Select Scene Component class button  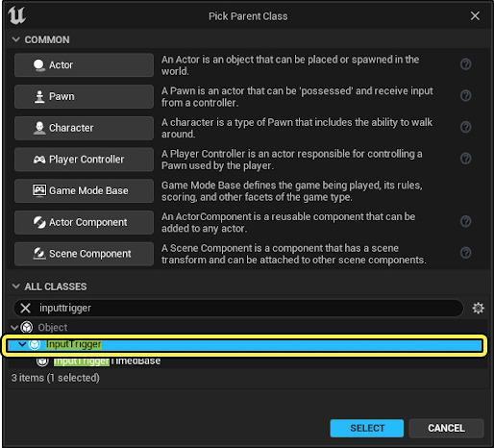click(x=84, y=254)
